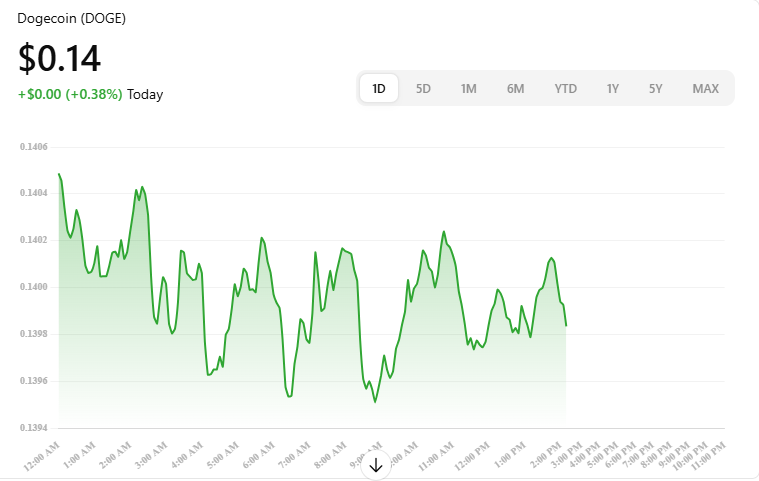Viewport: 759px width, 481px height.
Task: Select the 1D time range tab
Action: click(x=379, y=89)
